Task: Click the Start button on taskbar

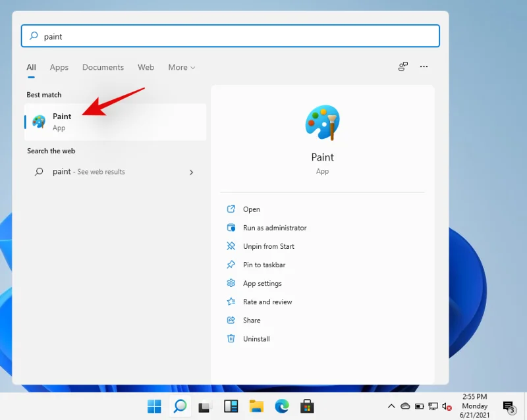Action: (x=154, y=406)
